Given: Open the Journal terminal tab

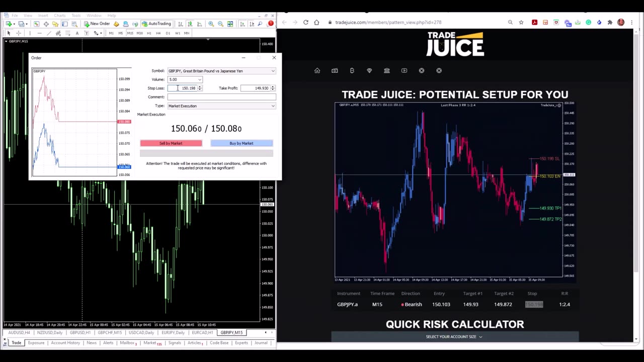Looking at the screenshot, I should [x=261, y=343].
